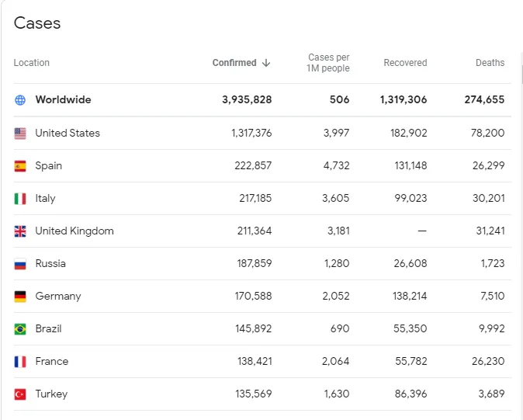
Task: Click Germany deaths value 7,510
Action: click(492, 296)
